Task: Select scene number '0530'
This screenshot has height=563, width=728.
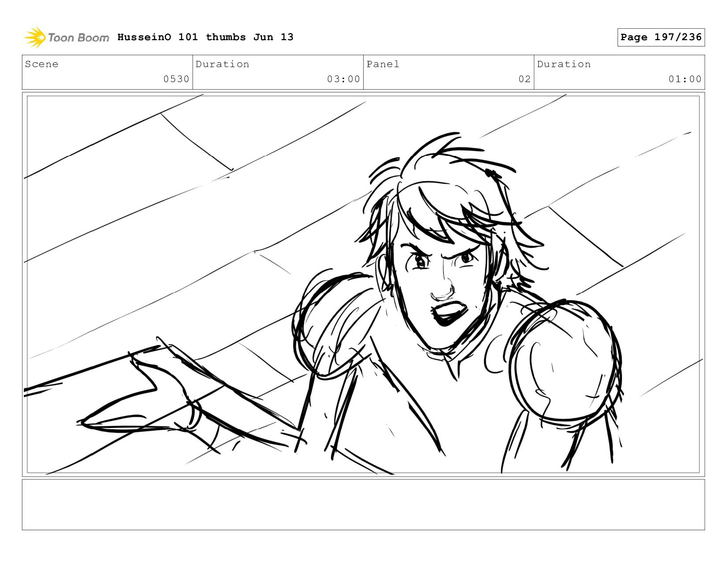Action: click(x=176, y=79)
